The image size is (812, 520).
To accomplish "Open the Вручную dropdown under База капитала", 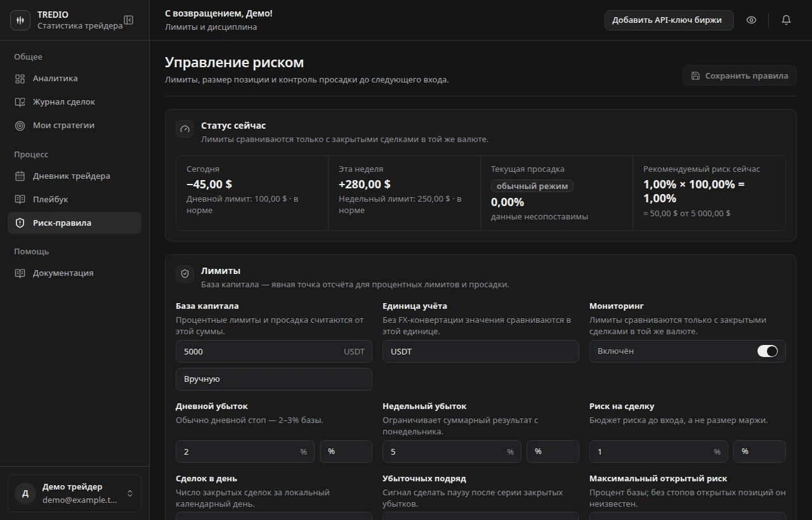I will coord(274,379).
